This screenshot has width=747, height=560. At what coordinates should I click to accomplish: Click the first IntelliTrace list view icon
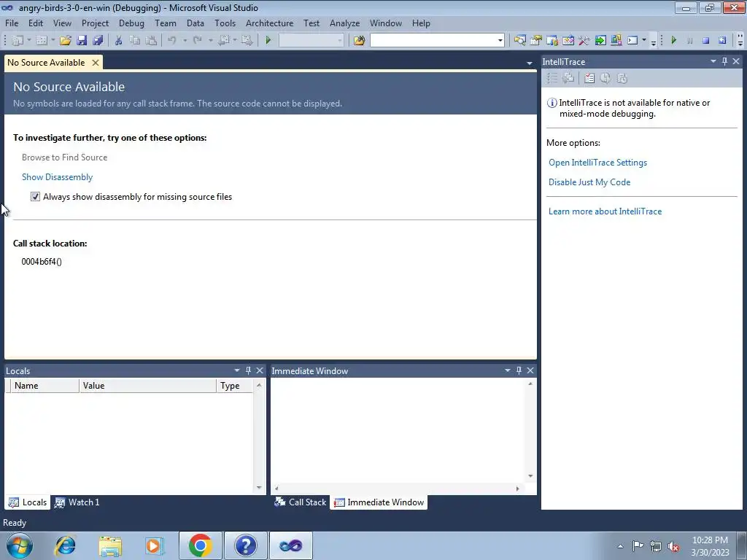552,78
